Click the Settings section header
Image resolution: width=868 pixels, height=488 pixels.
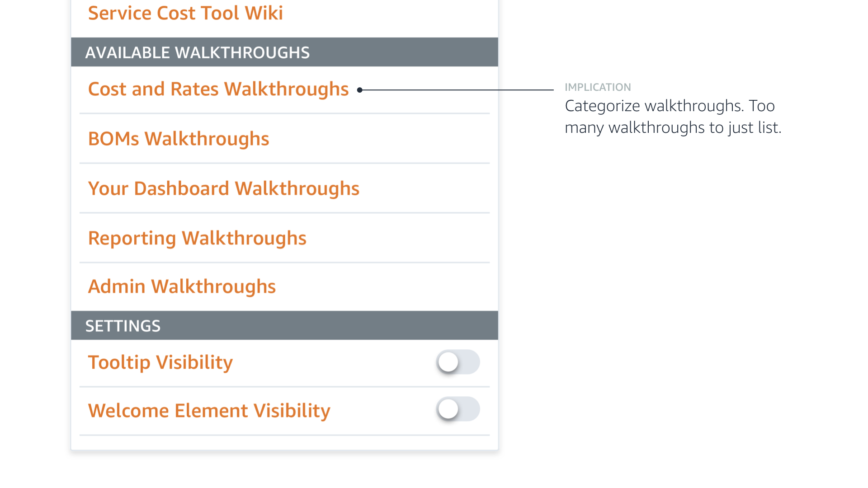click(123, 326)
